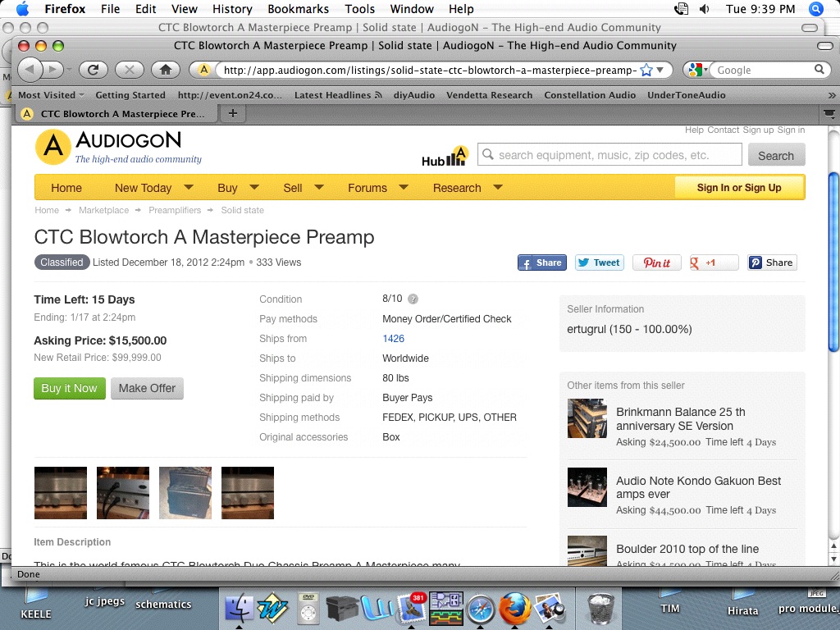The image size is (840, 630).
Task: Click the Audiogon logo
Action: coord(118,148)
